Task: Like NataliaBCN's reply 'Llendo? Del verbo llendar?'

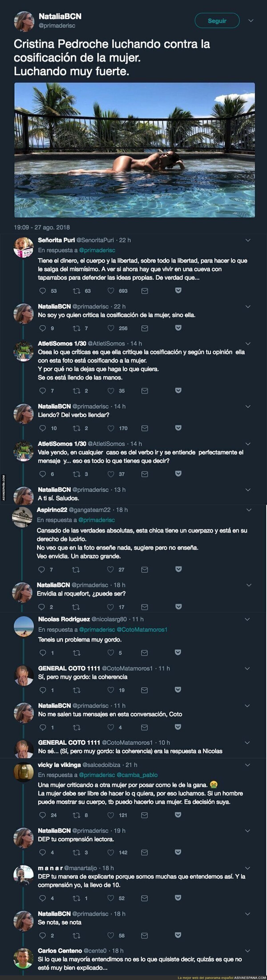Action: (x=111, y=428)
